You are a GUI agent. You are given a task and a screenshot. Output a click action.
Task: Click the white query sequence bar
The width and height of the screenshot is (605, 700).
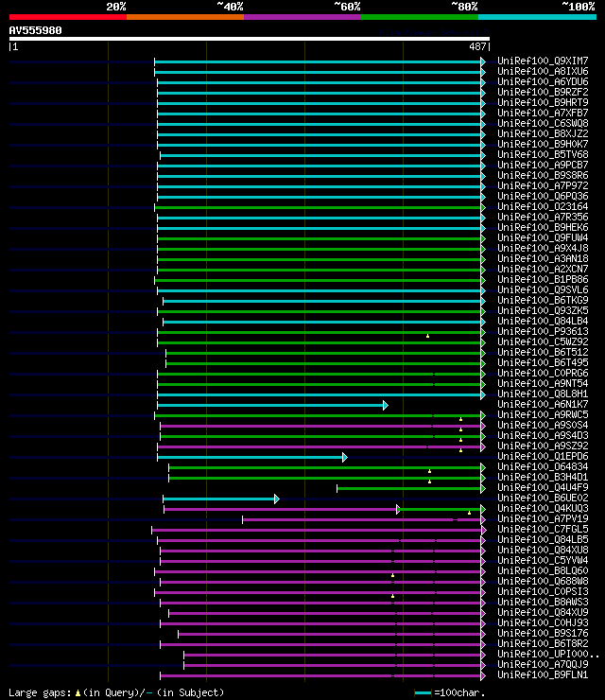point(250,39)
